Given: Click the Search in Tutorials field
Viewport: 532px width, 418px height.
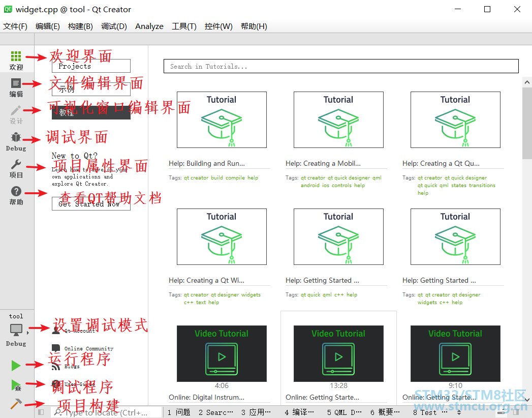Looking at the screenshot, I should (x=341, y=66).
